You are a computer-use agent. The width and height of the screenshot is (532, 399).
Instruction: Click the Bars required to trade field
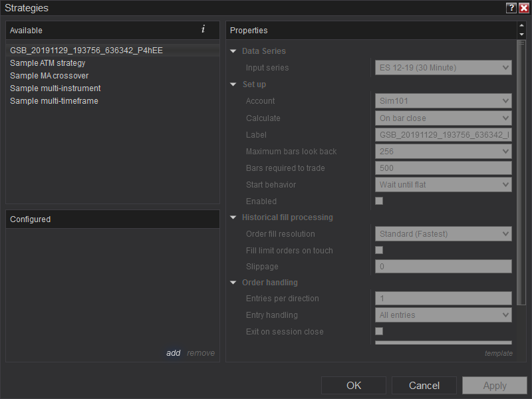[x=443, y=168]
